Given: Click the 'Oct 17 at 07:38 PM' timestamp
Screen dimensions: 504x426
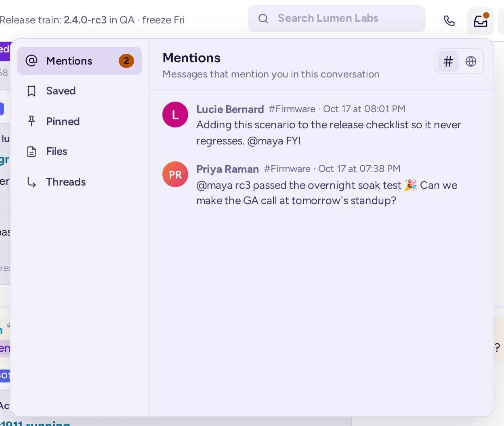Looking at the screenshot, I should (359, 169).
